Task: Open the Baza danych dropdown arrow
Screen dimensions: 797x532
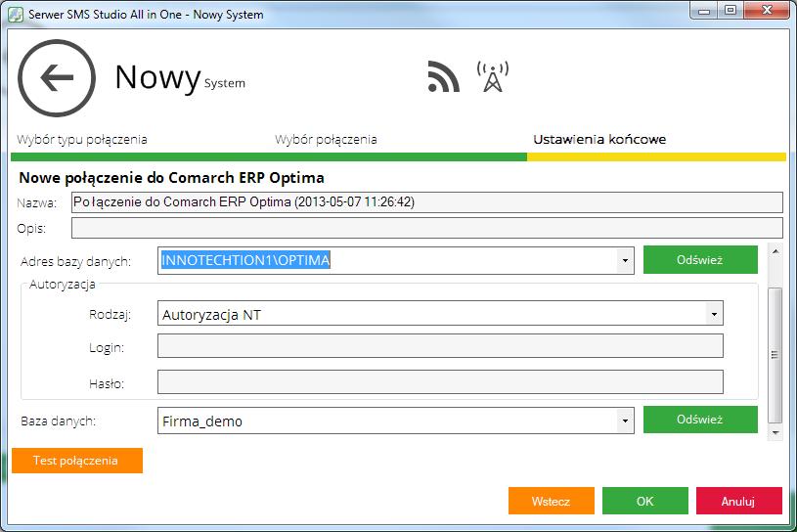Action: (x=625, y=421)
